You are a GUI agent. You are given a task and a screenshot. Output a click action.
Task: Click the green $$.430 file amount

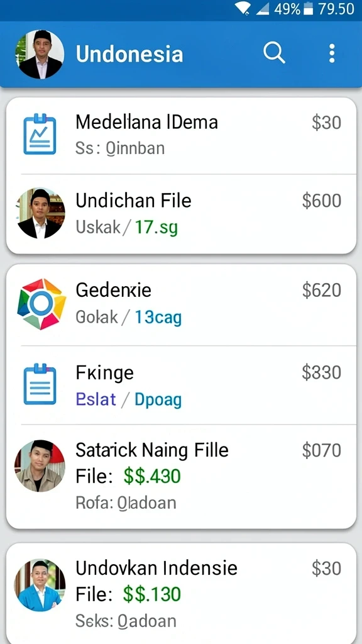152,477
